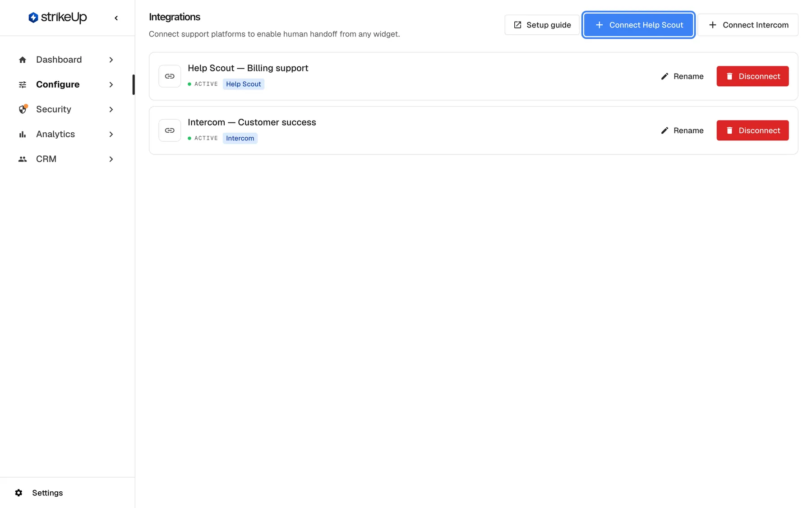This screenshot has width=812, height=508.
Task: Click ACTIVE status in Help Scout row
Action: (x=203, y=84)
